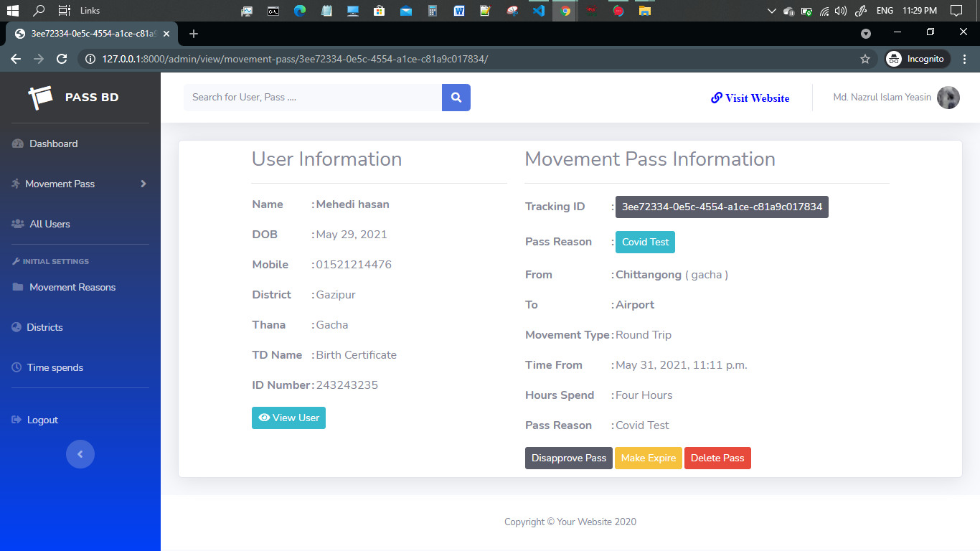Open the Calculator from the taskbar
The image size is (980, 551).
click(433, 11)
